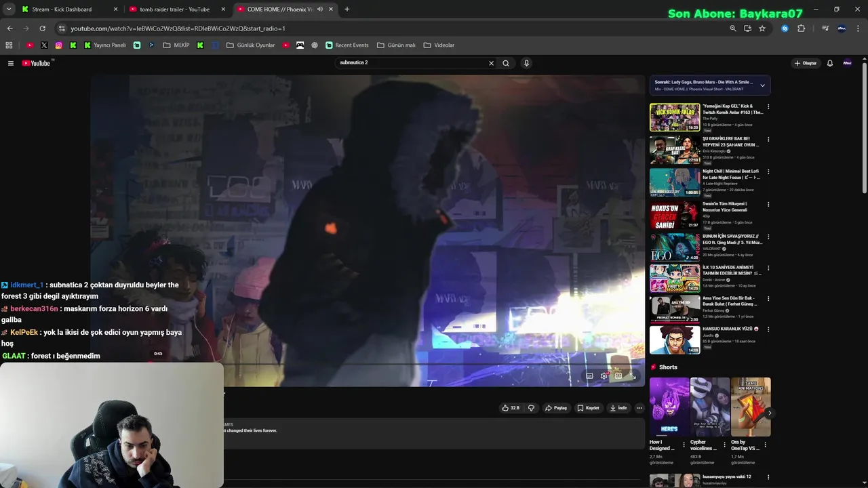Open the Günün malı bookmarks folder
This screenshot has height=488, width=868.
click(x=396, y=45)
